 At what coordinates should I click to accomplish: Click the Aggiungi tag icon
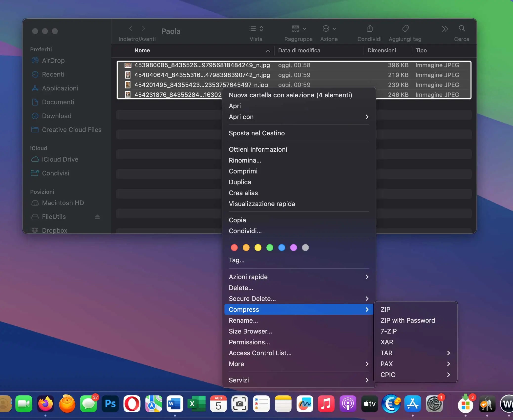(x=405, y=28)
